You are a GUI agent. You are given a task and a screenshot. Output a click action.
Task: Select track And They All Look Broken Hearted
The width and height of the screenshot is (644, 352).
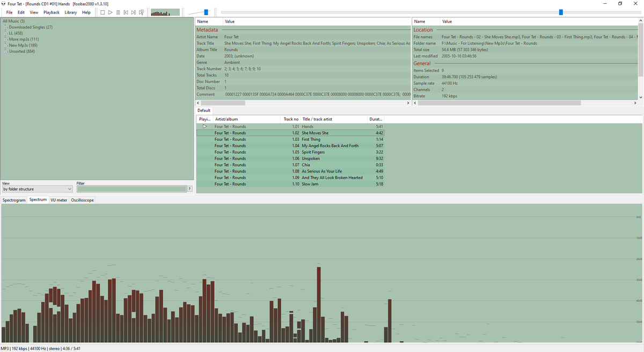pyautogui.click(x=290, y=177)
